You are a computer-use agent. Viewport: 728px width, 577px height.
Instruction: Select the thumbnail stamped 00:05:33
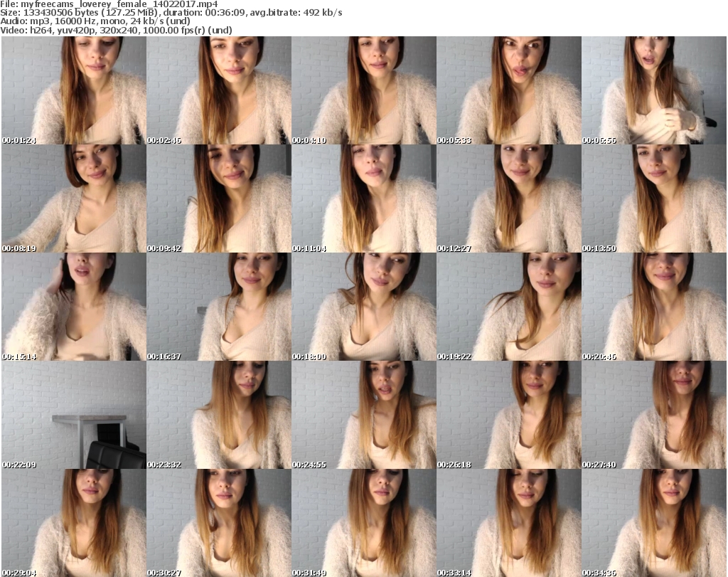click(509, 90)
